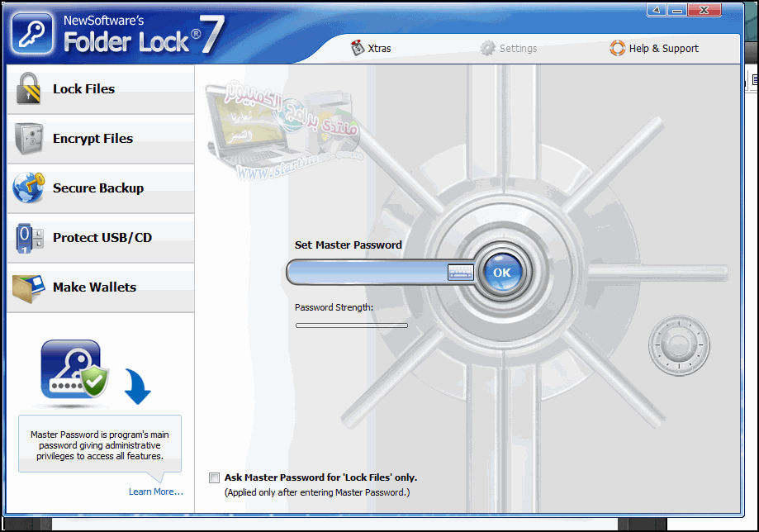Confirm the password with the OK button
The height and width of the screenshot is (532, 759).
point(502,273)
